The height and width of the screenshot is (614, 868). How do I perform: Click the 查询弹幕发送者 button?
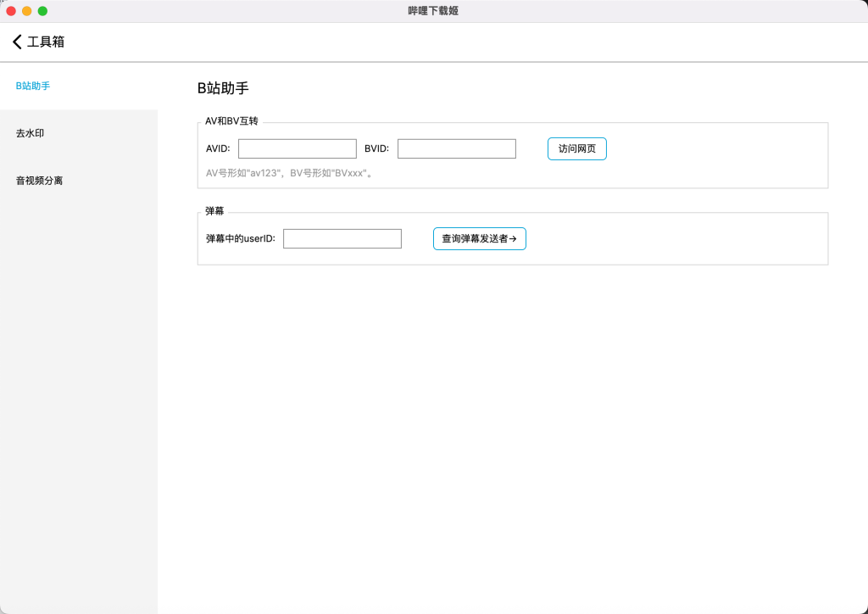point(480,238)
